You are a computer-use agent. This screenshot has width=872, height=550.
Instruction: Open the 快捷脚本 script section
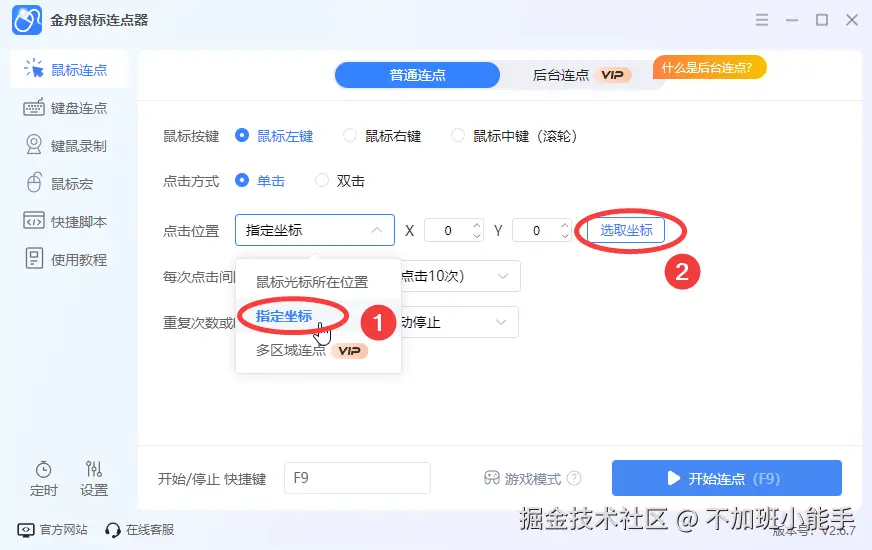pyautogui.click(x=65, y=221)
